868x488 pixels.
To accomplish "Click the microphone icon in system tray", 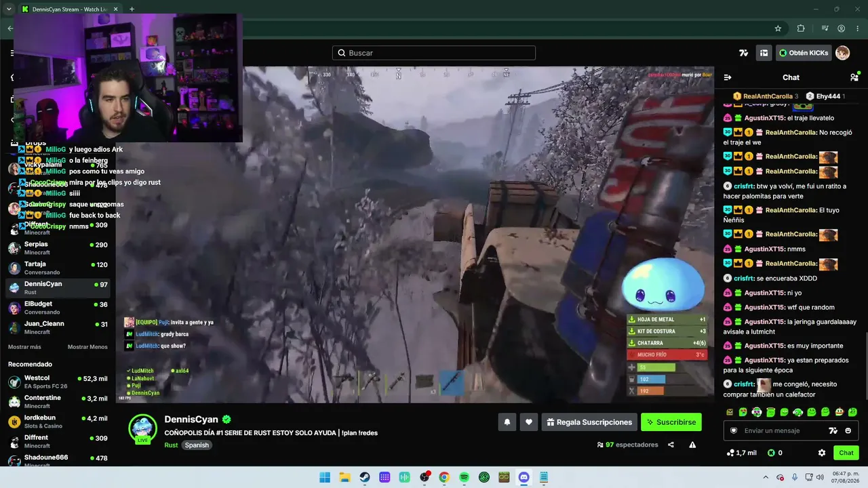I will pyautogui.click(x=795, y=477).
